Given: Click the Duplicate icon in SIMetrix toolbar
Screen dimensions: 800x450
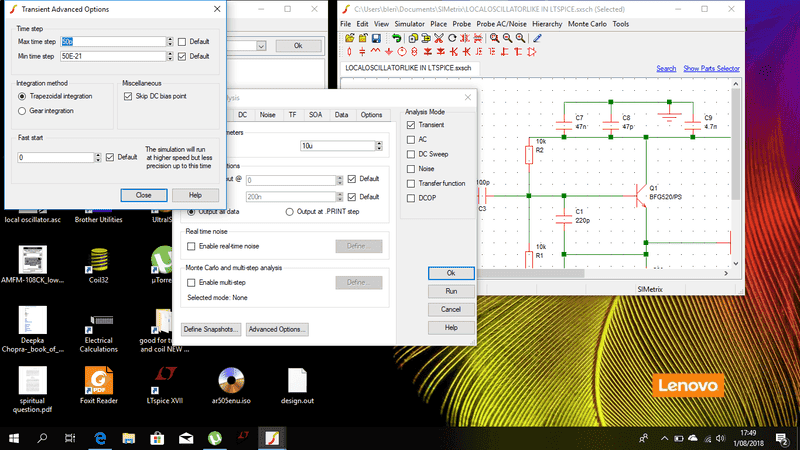Looking at the screenshot, I should 413,38.
